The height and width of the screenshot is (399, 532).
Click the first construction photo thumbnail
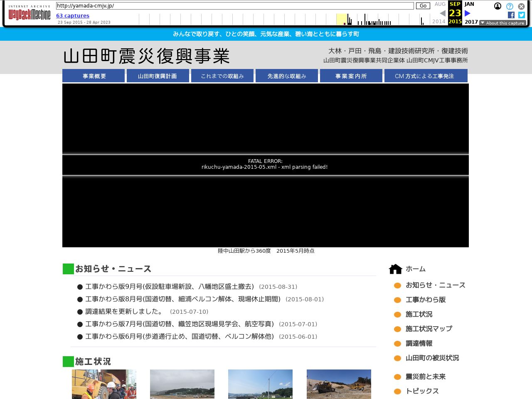(104, 384)
